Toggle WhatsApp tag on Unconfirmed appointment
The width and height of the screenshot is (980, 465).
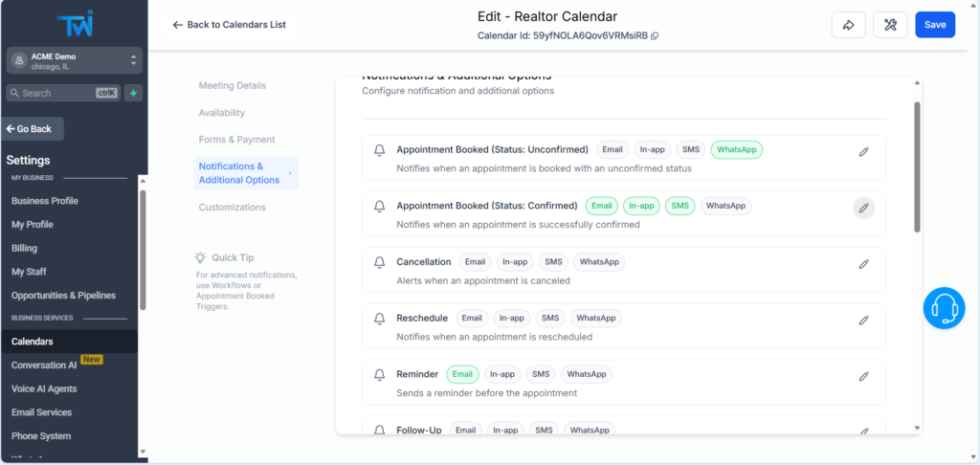click(x=736, y=149)
